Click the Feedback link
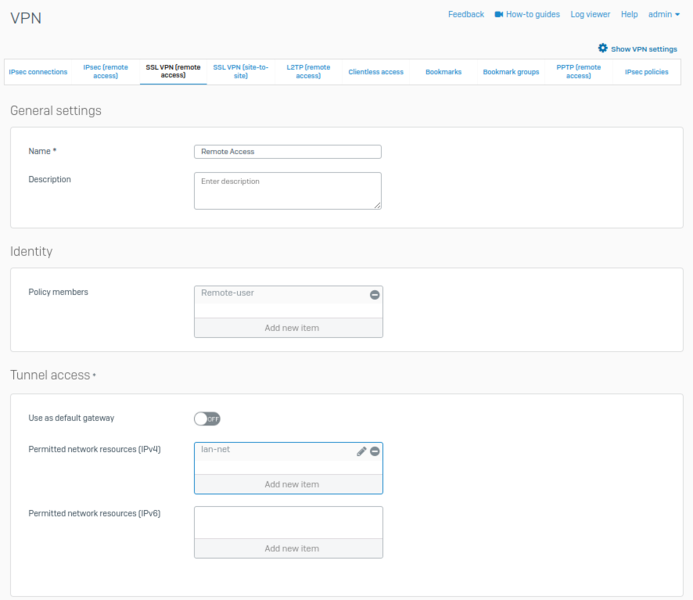This screenshot has width=693, height=600. (466, 15)
